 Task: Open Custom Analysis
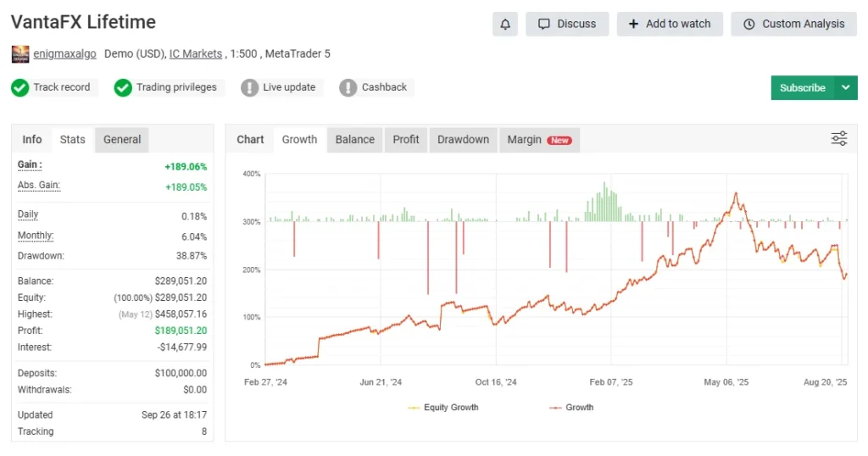[x=793, y=24]
